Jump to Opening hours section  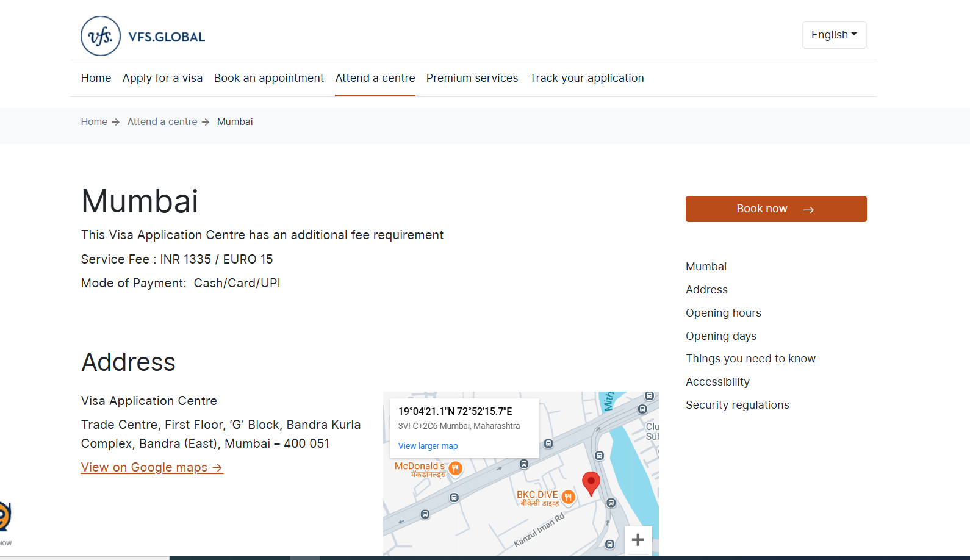pos(724,313)
